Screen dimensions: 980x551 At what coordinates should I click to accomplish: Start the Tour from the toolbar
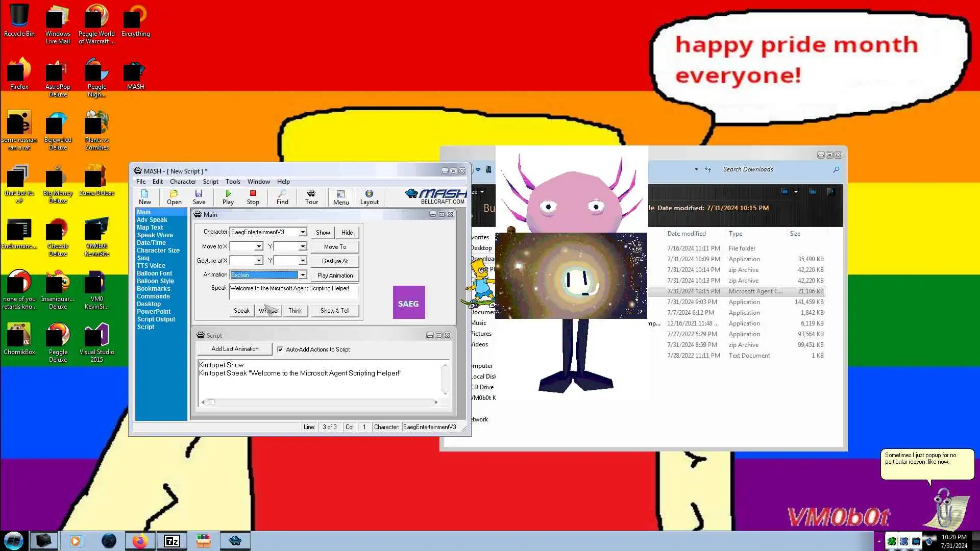(x=311, y=196)
